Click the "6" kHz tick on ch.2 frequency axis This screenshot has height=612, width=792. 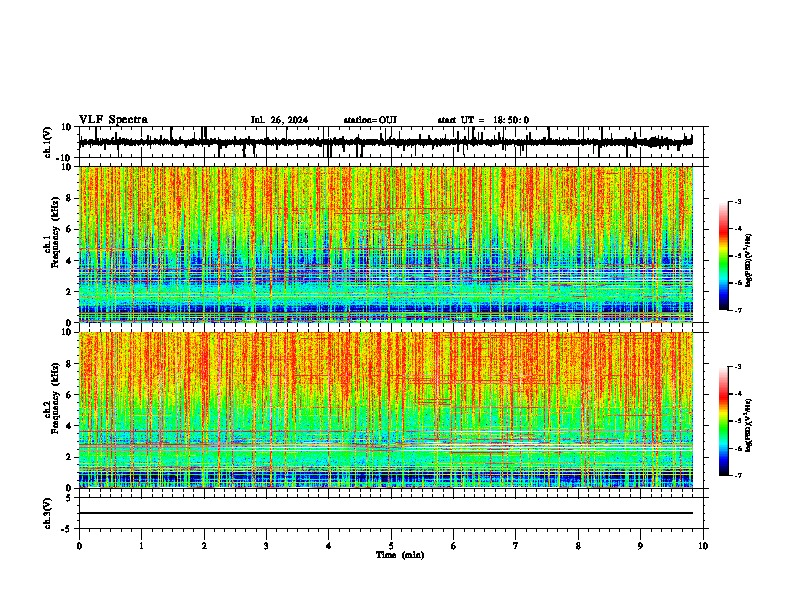[x=69, y=395]
